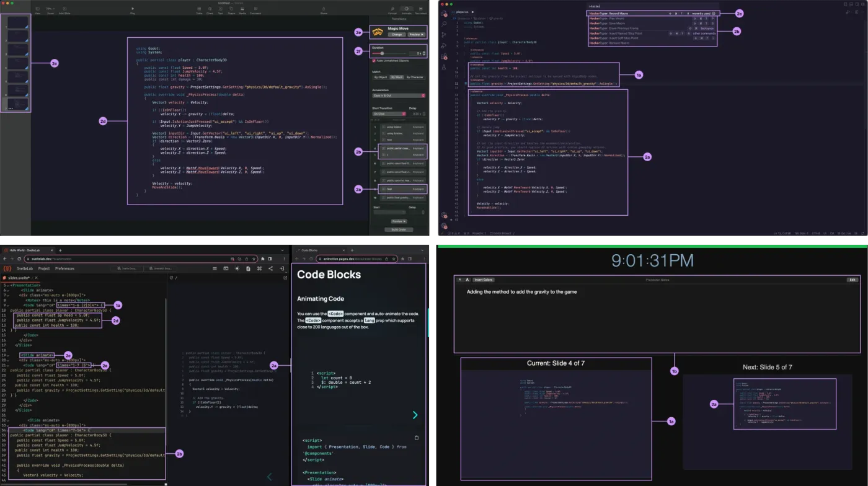Click Change under Magic Move in Keynote

(396, 35)
